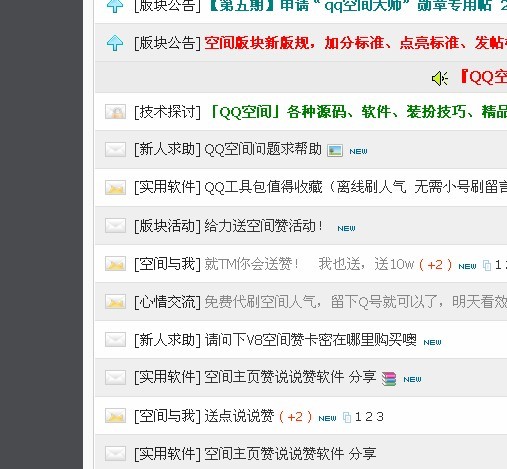This screenshot has width=507, height=469.
Task: Click the NEW badge after 请问下V8空间赞卡密在哪里购买噢
Action: tap(432, 343)
